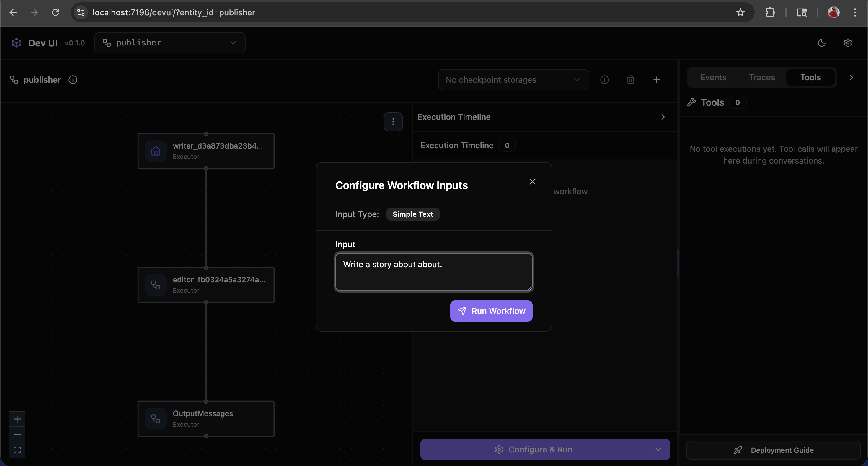Zoom out on workflow canvas
This screenshot has width=868, height=466.
point(17,434)
